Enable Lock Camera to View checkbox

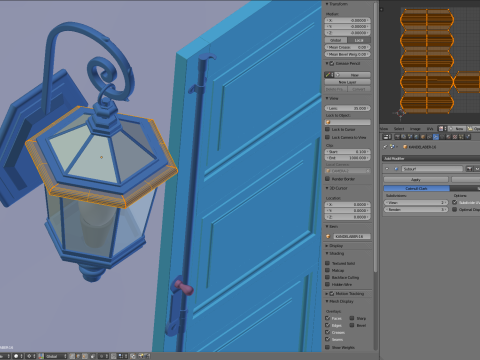click(x=327, y=137)
